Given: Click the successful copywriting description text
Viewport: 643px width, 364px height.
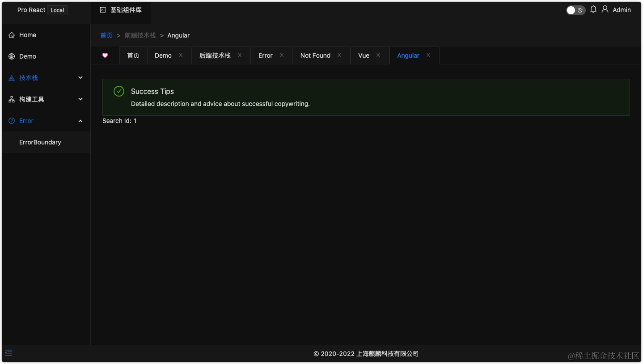Looking at the screenshot, I should tap(220, 104).
